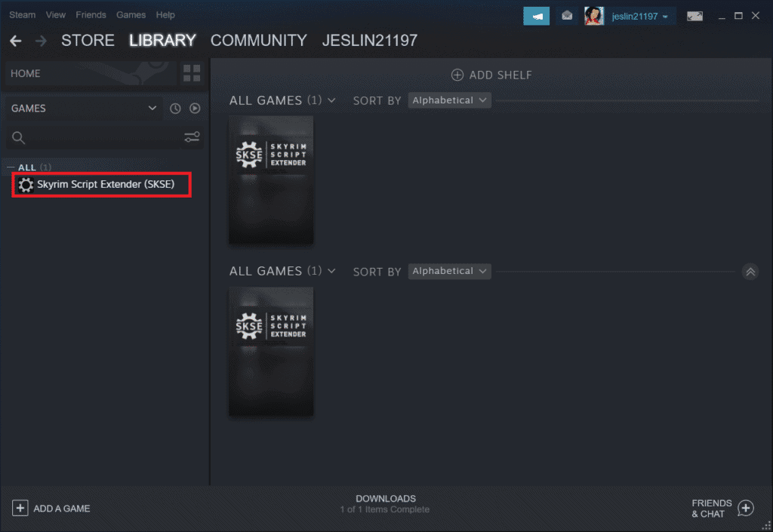Open the Friends menu
The height and width of the screenshot is (532, 773).
[91, 15]
